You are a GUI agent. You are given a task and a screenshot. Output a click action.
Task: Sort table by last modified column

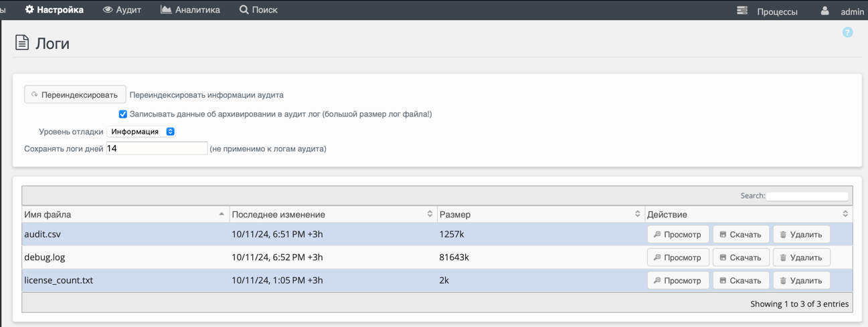point(332,215)
